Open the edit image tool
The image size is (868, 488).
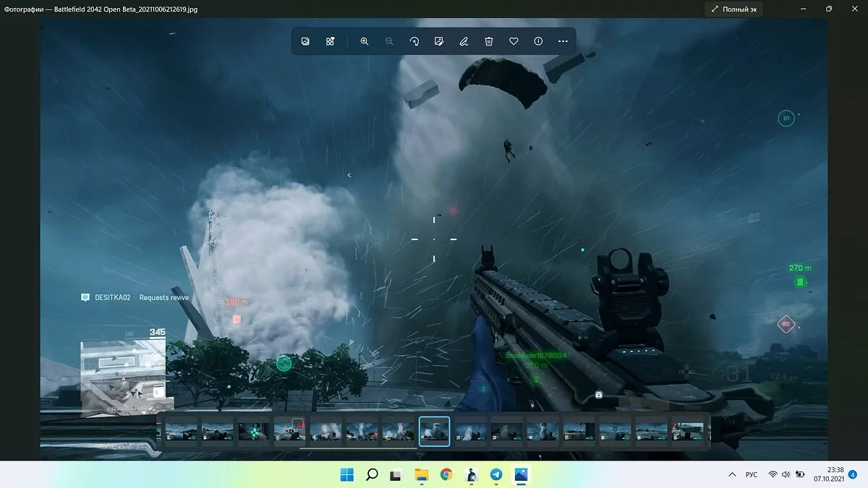[x=438, y=42]
